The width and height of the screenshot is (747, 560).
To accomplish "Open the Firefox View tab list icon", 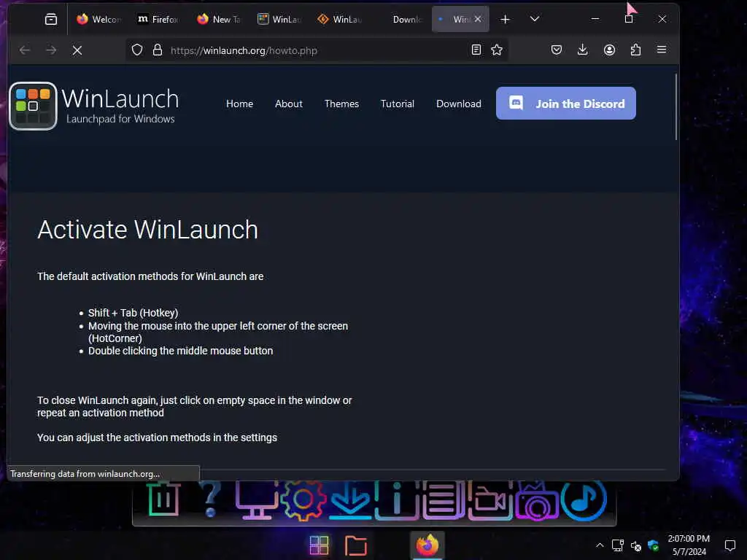I will point(51,19).
